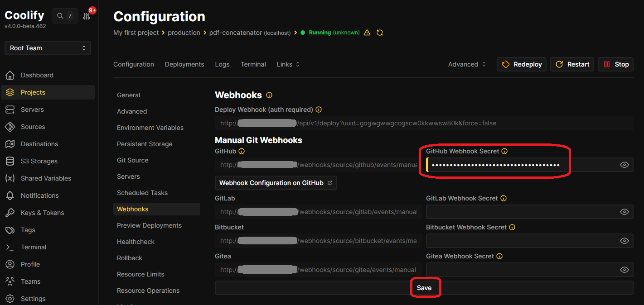Open Scheduled Tasks section
The width and height of the screenshot is (644, 305).
(x=156, y=193)
